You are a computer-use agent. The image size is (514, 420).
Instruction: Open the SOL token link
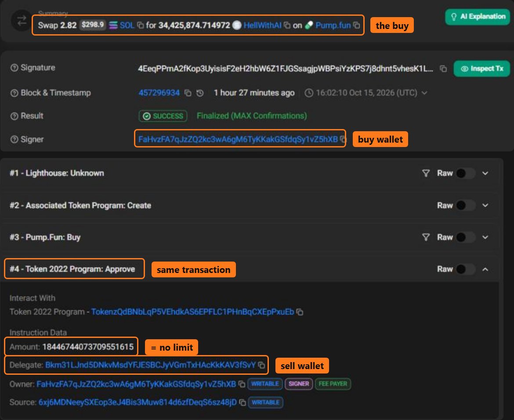pos(127,25)
